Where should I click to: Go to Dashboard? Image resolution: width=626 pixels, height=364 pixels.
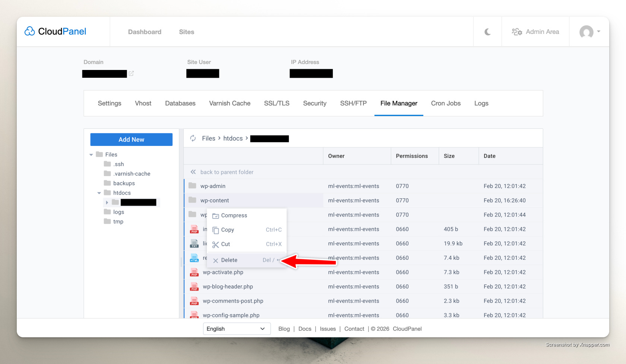[145, 32]
